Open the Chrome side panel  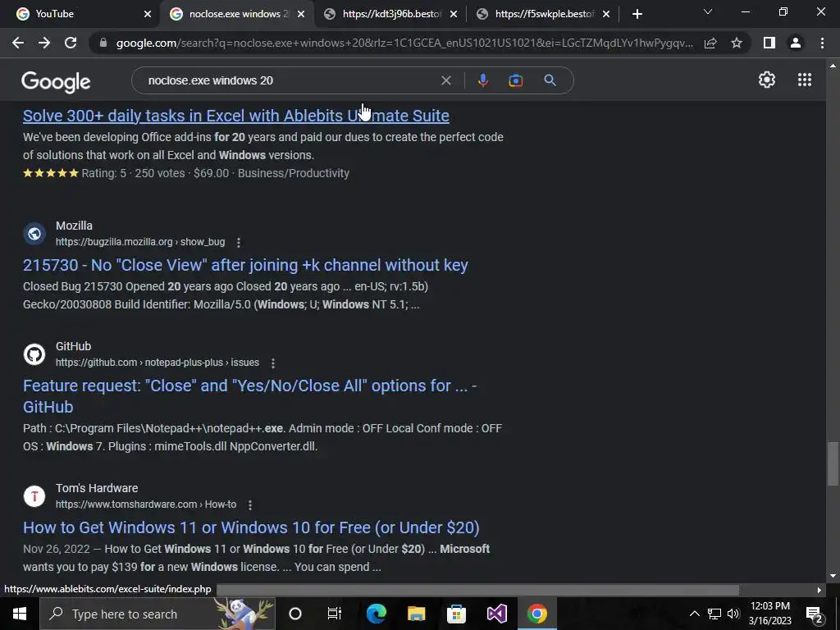(769, 43)
